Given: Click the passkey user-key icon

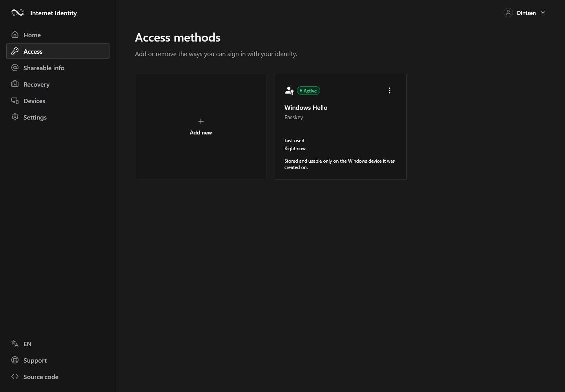Looking at the screenshot, I should tap(289, 91).
